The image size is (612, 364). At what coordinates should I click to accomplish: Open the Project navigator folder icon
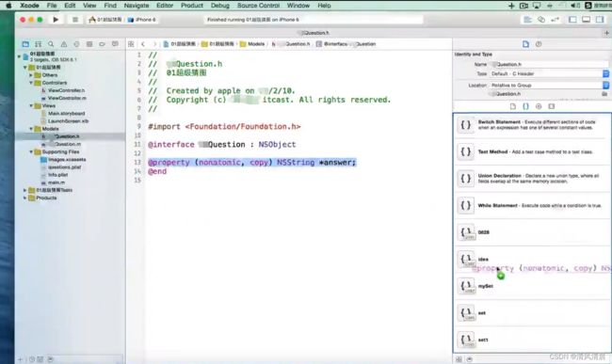[25, 44]
